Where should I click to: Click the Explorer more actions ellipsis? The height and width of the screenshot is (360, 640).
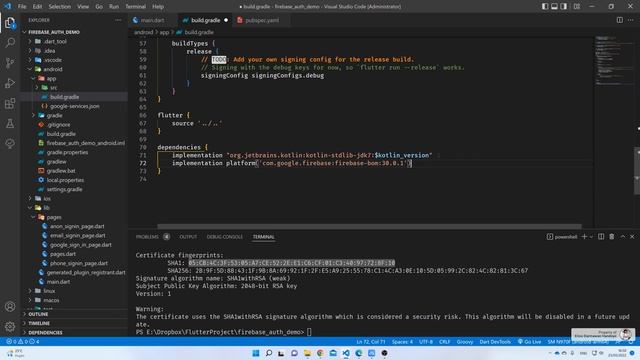click(x=118, y=20)
